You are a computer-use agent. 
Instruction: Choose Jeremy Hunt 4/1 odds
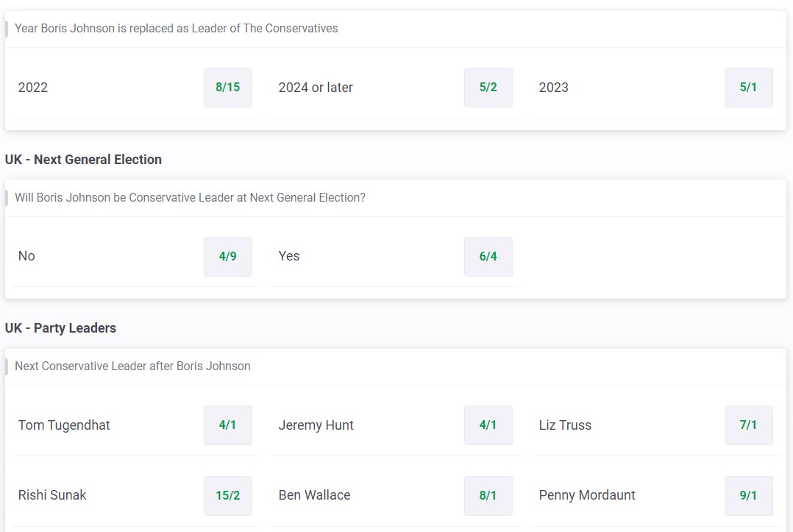pos(488,425)
